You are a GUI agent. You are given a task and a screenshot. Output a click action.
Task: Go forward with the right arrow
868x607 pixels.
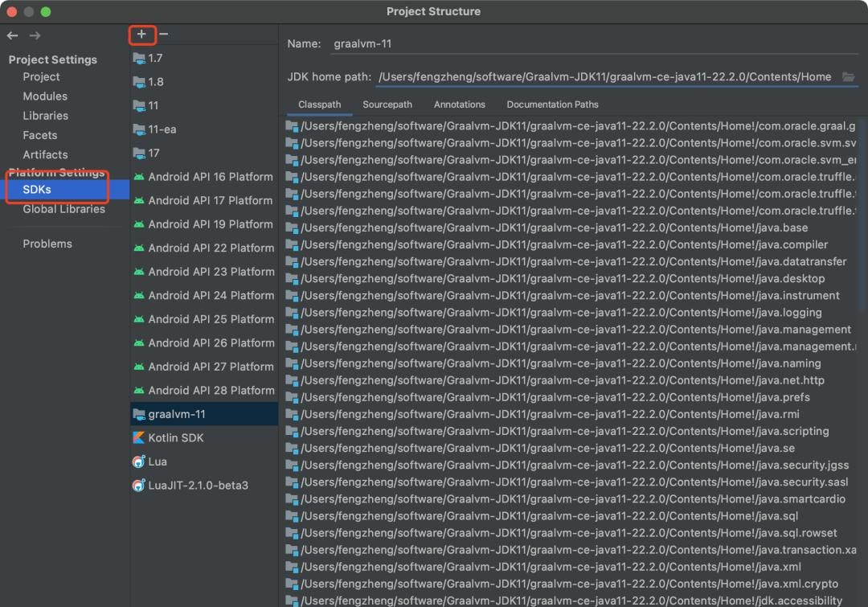[x=35, y=35]
